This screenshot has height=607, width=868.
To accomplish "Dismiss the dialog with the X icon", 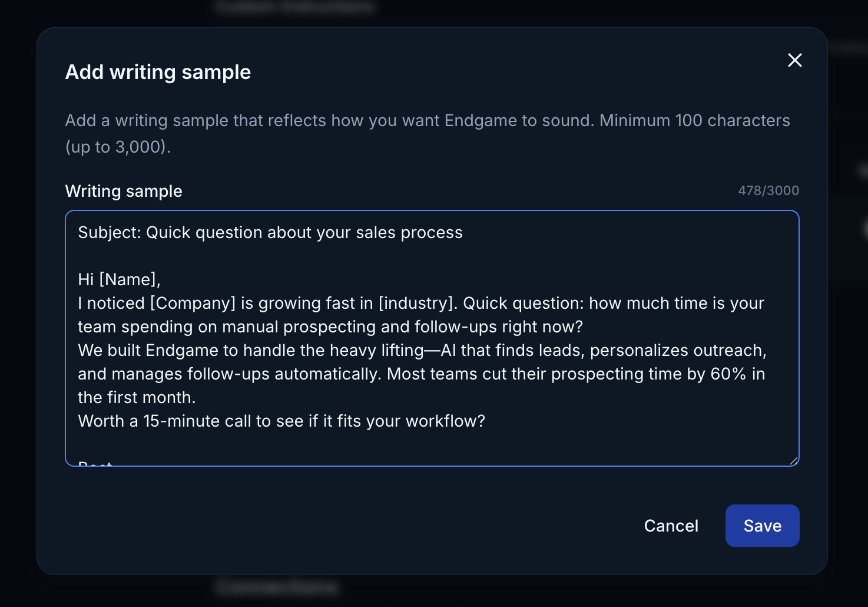I will [x=794, y=60].
